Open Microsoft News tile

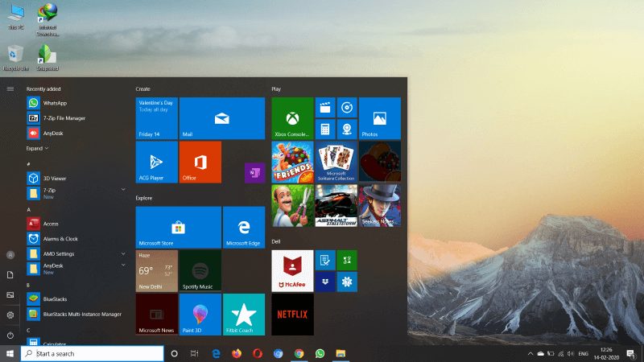pyautogui.click(x=157, y=315)
